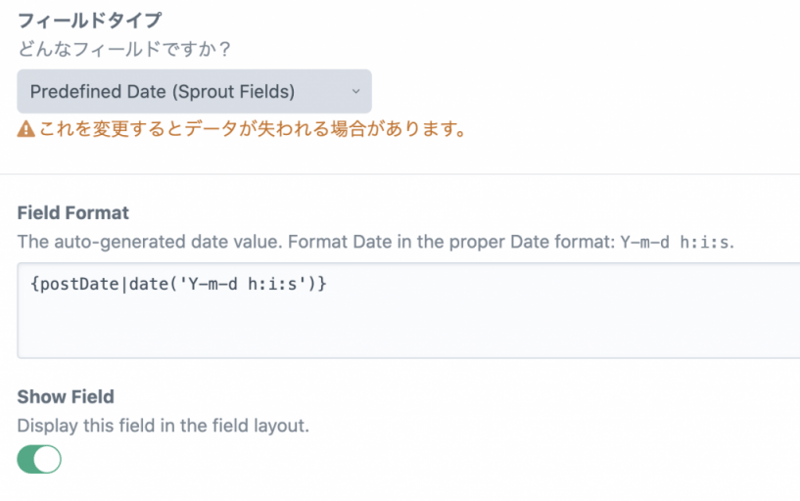Disable the Show Field toggle switch

39,459
